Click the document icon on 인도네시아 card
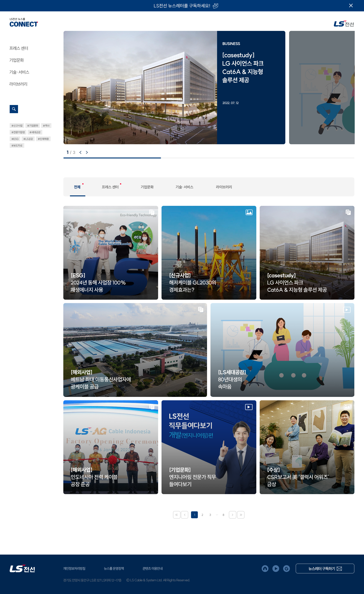 [152, 407]
